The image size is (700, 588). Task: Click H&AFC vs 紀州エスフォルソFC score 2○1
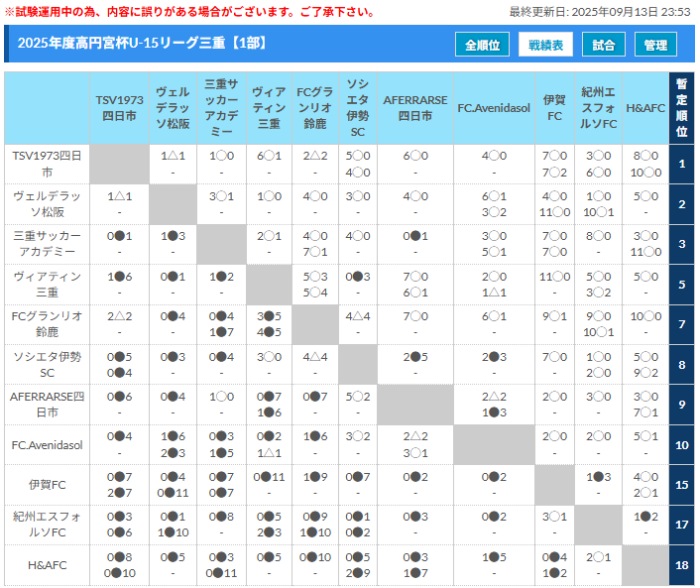click(598, 557)
